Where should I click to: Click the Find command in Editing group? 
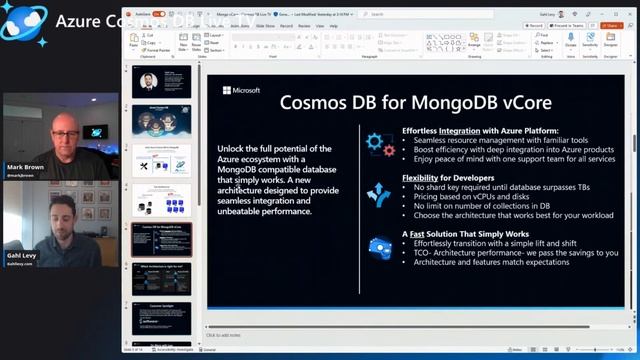(541, 36)
